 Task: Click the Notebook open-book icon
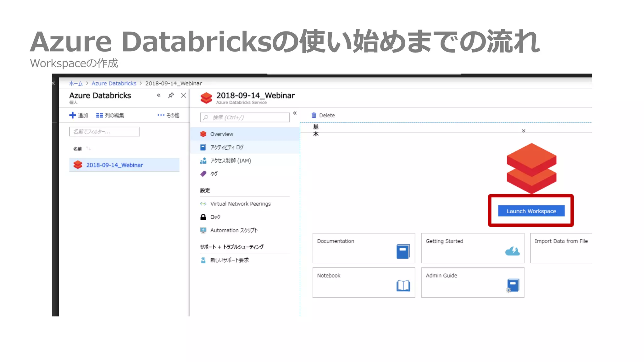tap(403, 286)
